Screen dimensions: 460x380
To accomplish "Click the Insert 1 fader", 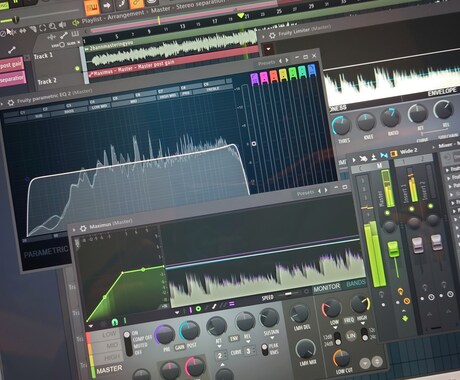I will (x=417, y=246).
